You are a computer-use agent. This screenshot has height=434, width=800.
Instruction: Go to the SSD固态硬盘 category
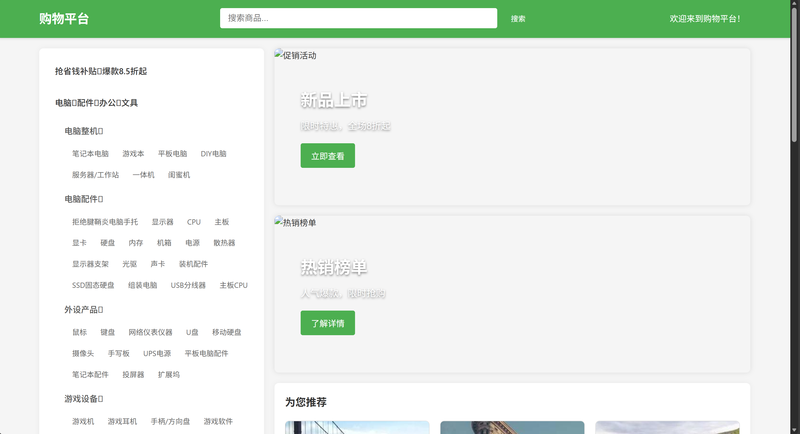coord(93,285)
